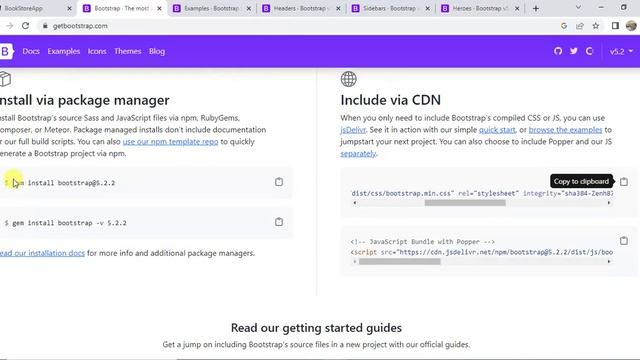Screen dimensions: 640x360
Task: Follow 'use our npm template repo' link
Action: (170, 142)
